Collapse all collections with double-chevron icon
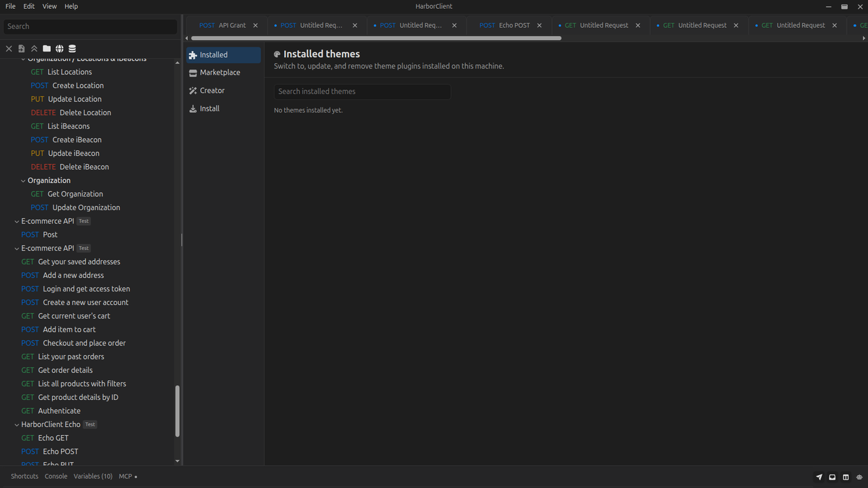This screenshot has height=488, width=868. tap(34, 49)
